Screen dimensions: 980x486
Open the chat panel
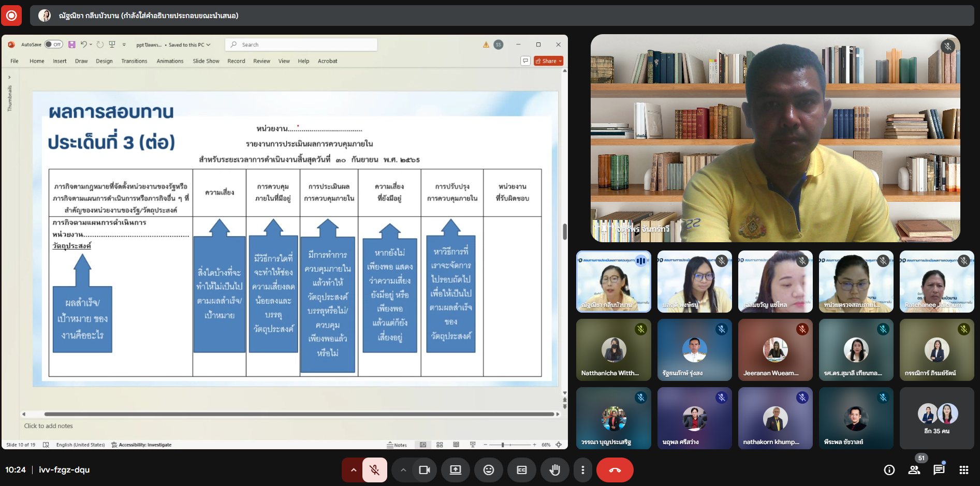tap(939, 470)
